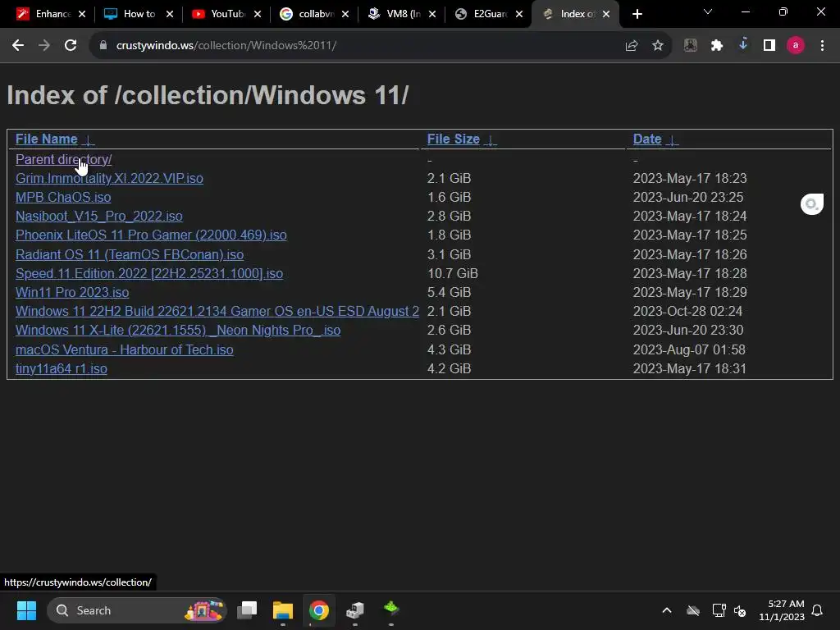840x630 pixels.
Task: Download Speed.11.Edition.2022 iso
Action: (149, 274)
